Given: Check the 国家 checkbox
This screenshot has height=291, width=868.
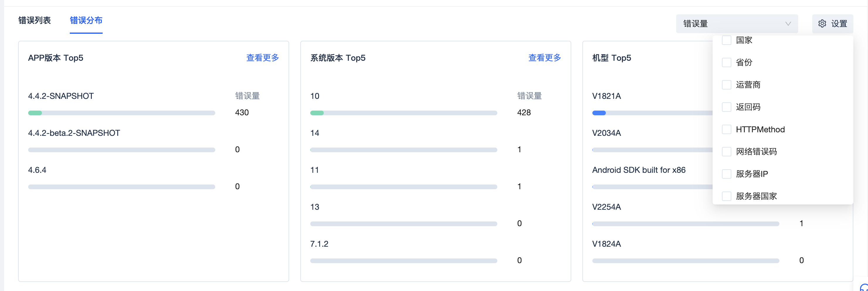Looking at the screenshot, I should click(x=726, y=40).
